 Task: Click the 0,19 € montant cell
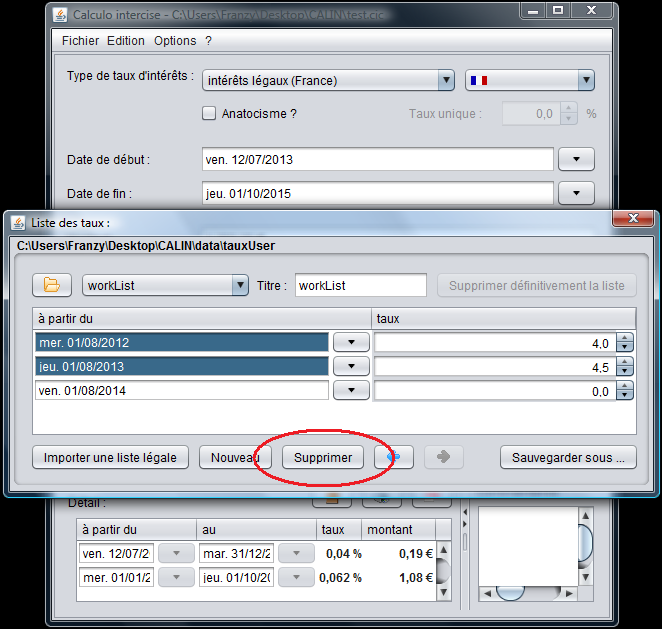[399, 553]
